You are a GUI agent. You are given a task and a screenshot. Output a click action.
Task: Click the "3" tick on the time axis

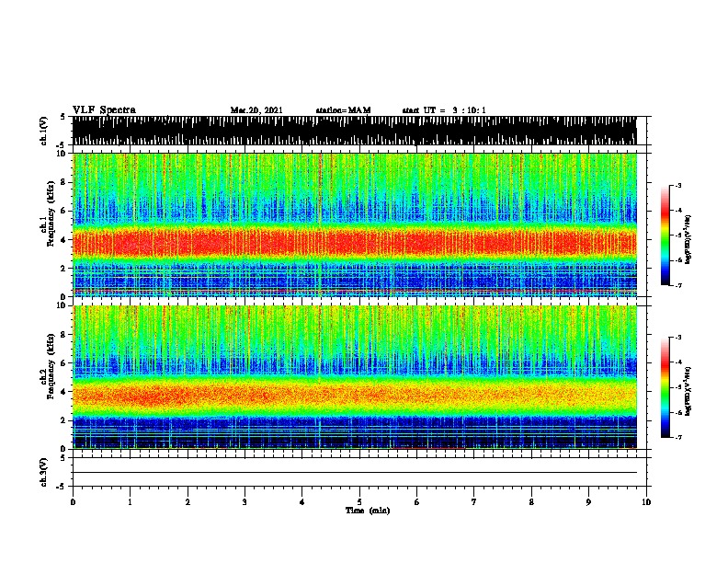(245, 502)
